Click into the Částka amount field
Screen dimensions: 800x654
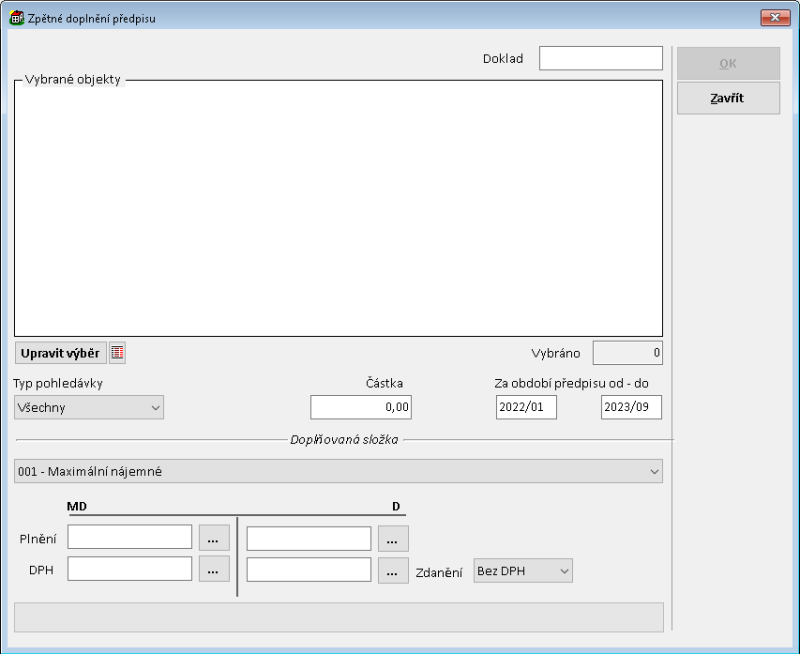(x=361, y=407)
